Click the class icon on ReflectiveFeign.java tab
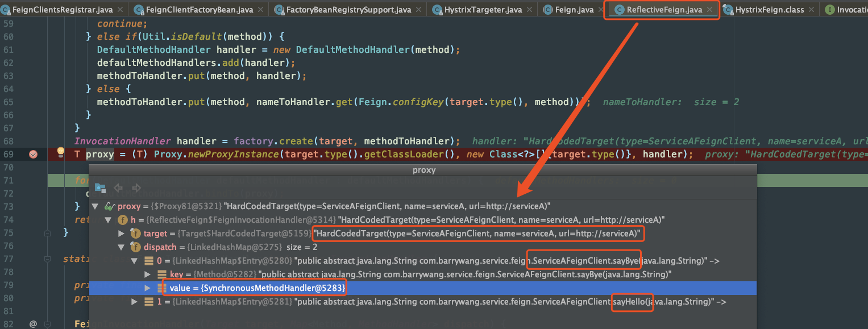 pos(619,10)
